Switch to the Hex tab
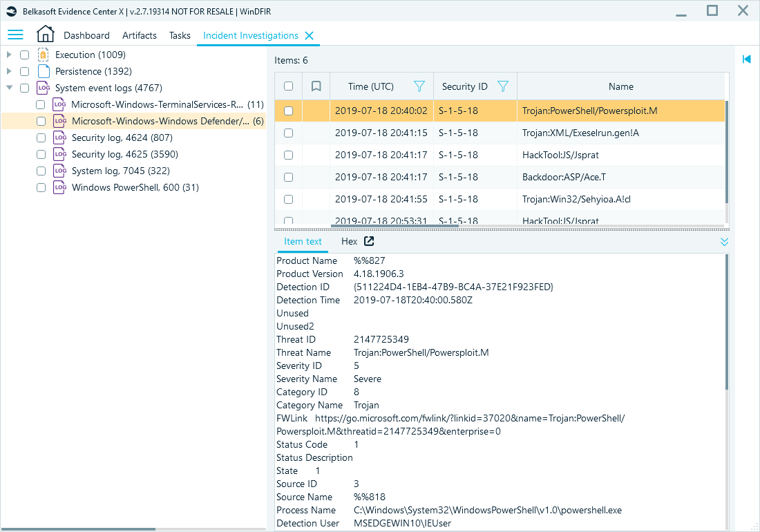The width and height of the screenshot is (760, 532). coord(349,241)
